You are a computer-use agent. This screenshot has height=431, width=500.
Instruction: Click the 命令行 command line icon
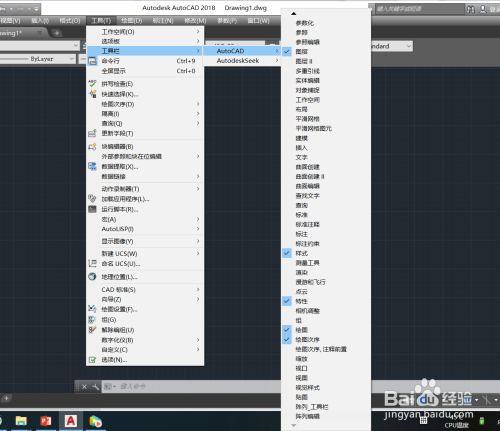coord(92,61)
